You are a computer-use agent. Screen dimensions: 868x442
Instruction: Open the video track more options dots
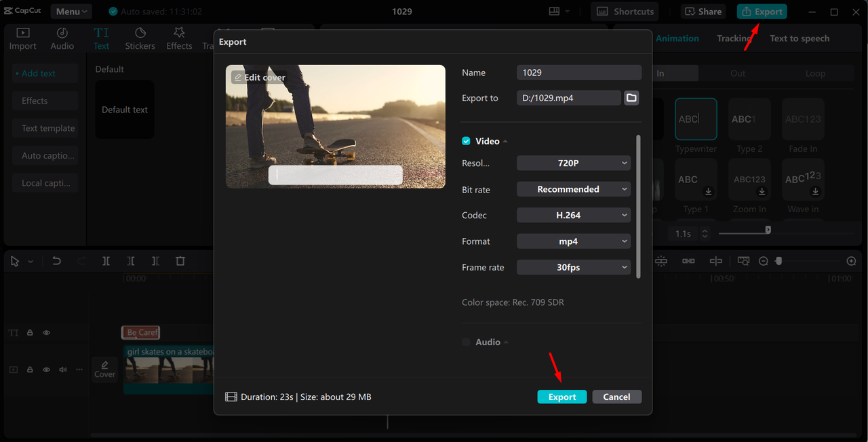pyautogui.click(x=79, y=369)
